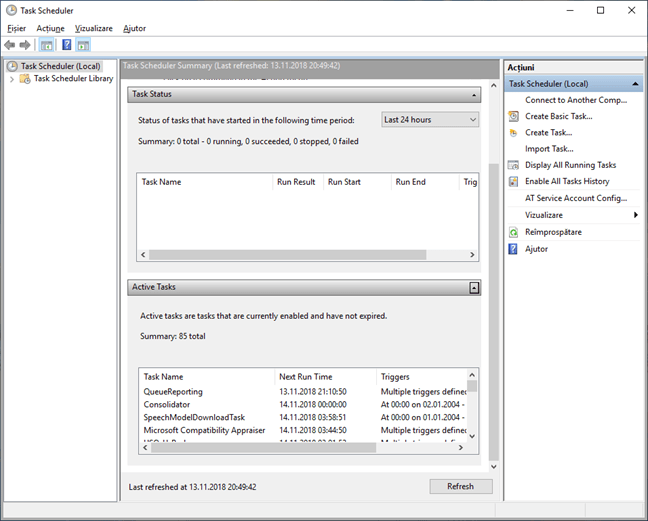Click the Create Task action label
The height and width of the screenshot is (521, 648).
pyautogui.click(x=548, y=133)
